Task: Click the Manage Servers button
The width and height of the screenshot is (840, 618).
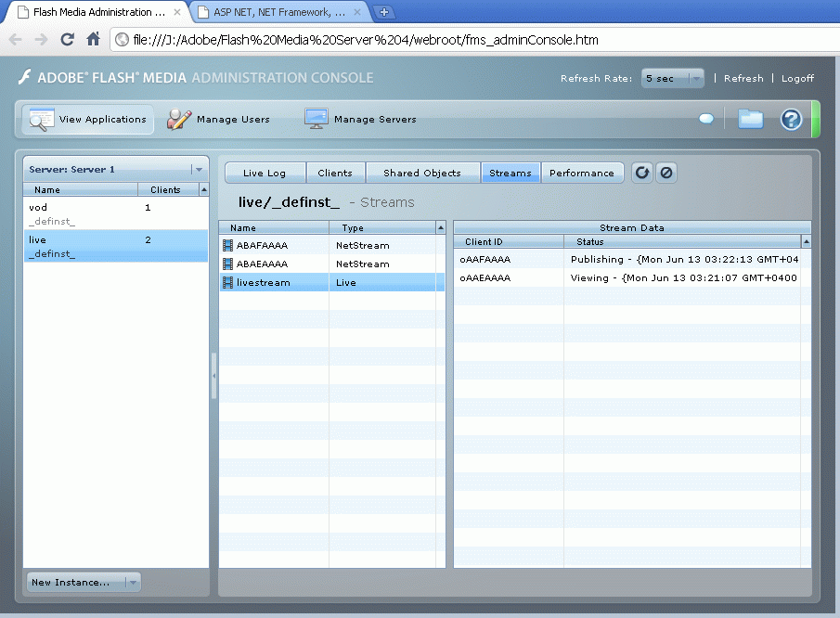Action: click(x=360, y=120)
